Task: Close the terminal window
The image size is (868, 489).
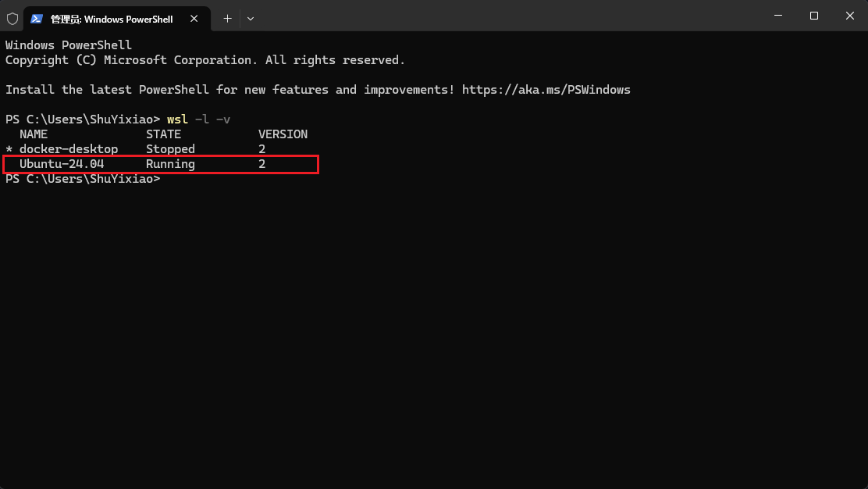Action: pos(850,16)
